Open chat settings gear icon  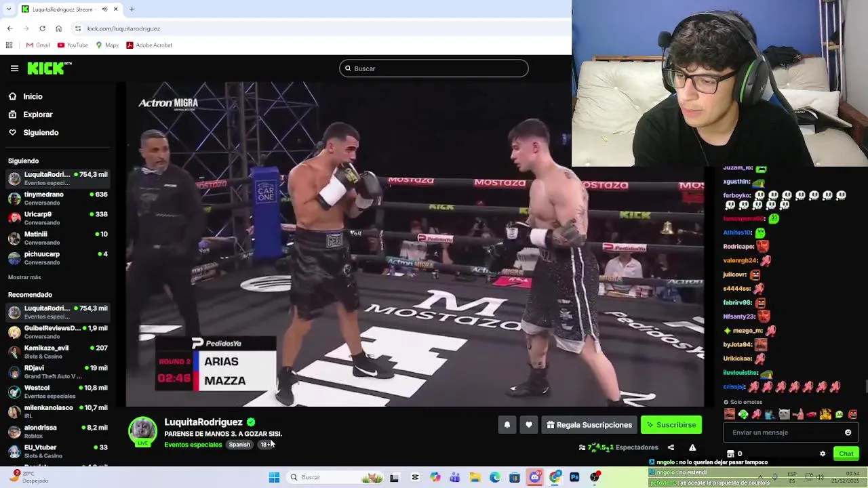(x=823, y=454)
